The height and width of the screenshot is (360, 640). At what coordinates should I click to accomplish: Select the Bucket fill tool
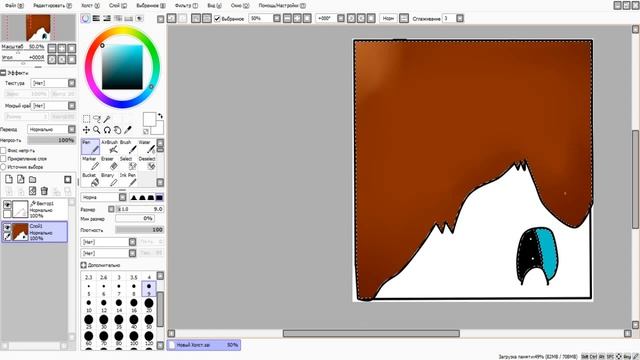coord(90,180)
